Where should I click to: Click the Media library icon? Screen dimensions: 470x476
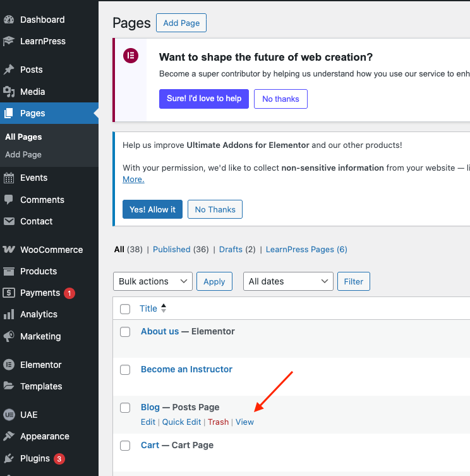tap(9, 92)
